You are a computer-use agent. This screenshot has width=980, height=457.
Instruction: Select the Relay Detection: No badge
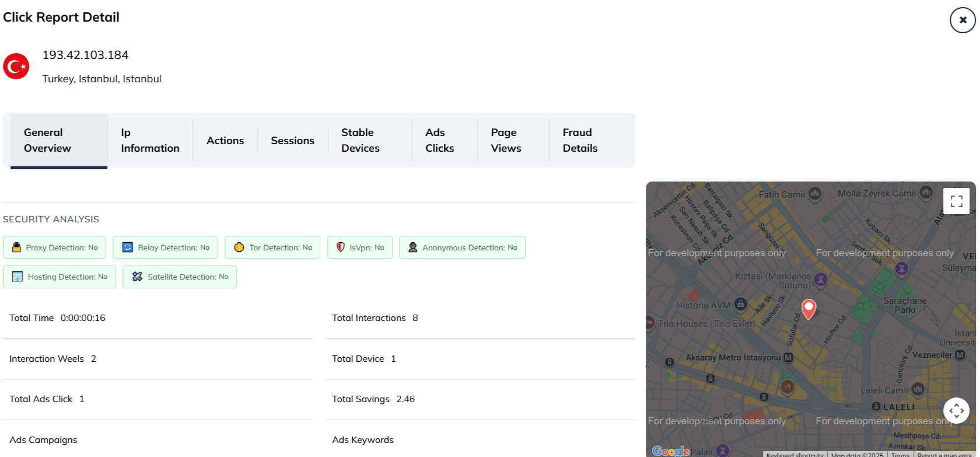tap(165, 247)
